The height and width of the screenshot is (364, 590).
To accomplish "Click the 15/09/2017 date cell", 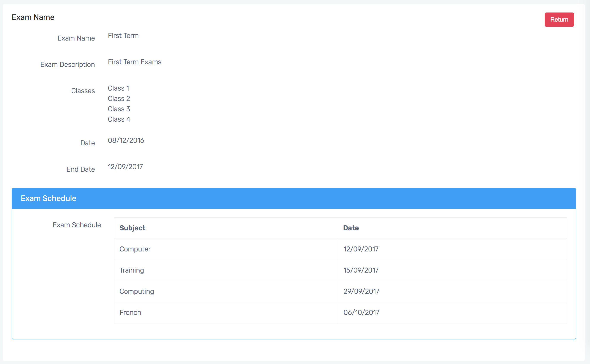I will [x=361, y=270].
